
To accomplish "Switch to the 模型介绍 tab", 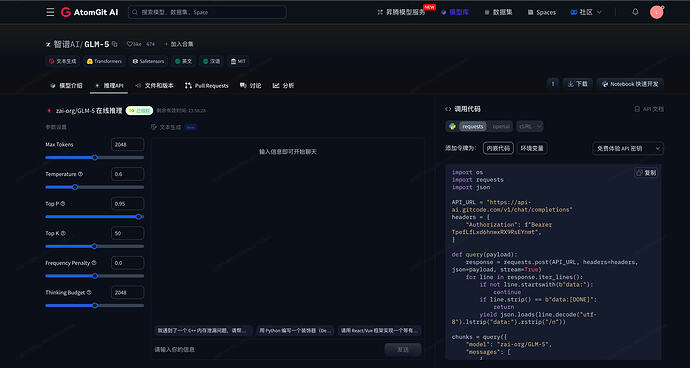I will coord(66,85).
